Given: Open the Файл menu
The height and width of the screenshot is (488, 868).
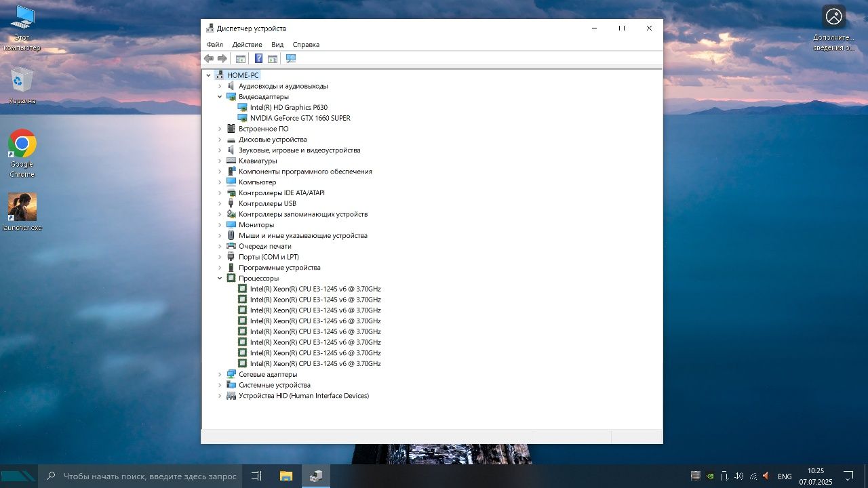Looking at the screenshot, I should pos(215,45).
